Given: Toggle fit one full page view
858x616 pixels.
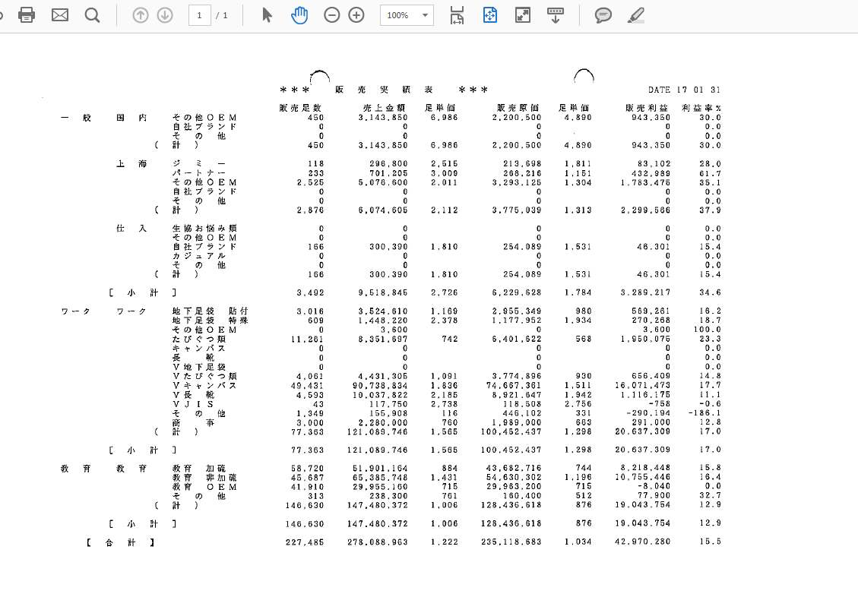Looking at the screenshot, I should pos(490,15).
